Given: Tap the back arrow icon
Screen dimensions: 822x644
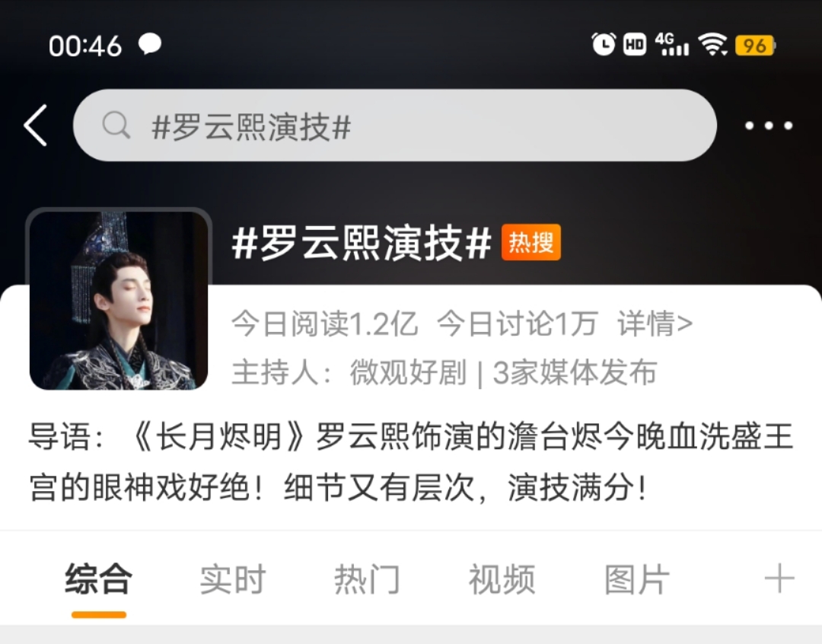Looking at the screenshot, I should pyautogui.click(x=36, y=125).
